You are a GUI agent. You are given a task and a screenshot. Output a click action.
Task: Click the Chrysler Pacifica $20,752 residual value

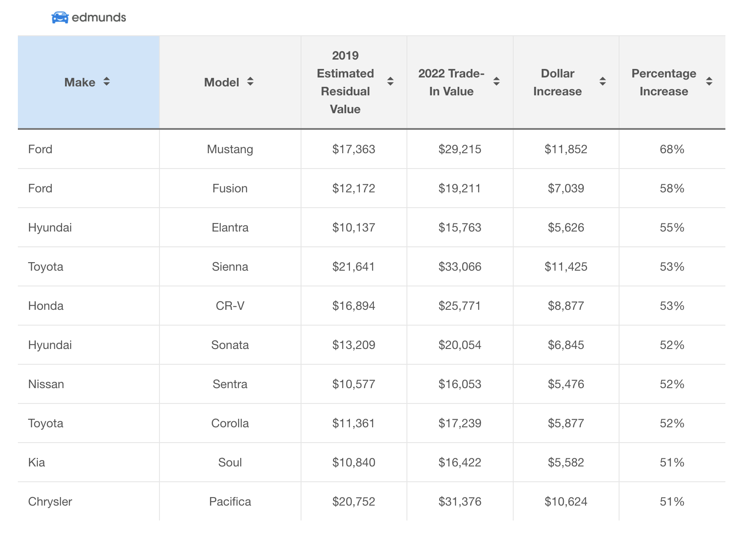[x=353, y=502]
